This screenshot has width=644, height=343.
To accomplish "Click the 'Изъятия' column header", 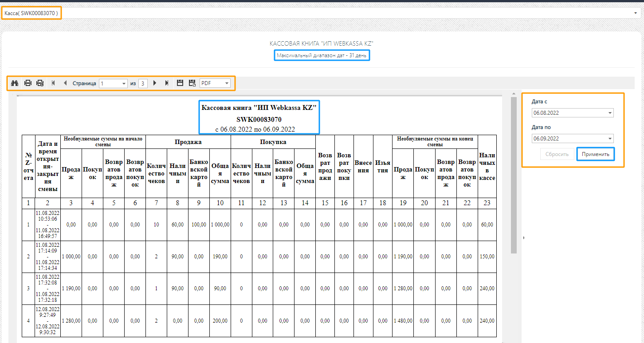I will [x=382, y=167].
